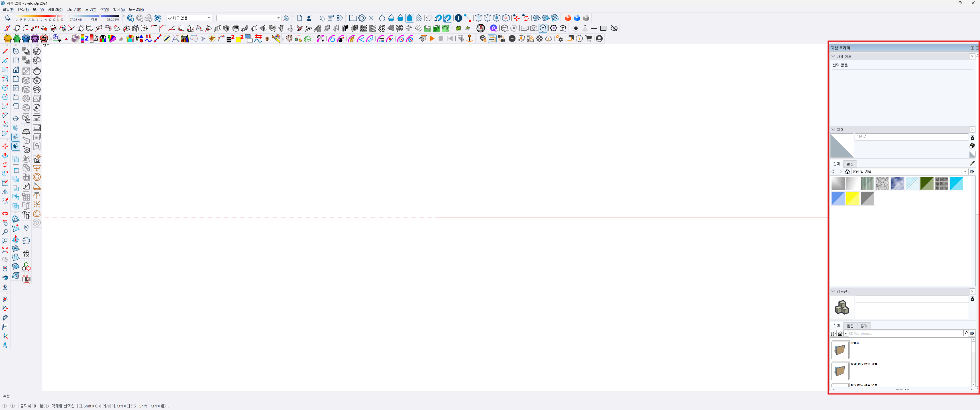Switch to materials 편집 tab
Screen dimensions: 980x410
850,164
